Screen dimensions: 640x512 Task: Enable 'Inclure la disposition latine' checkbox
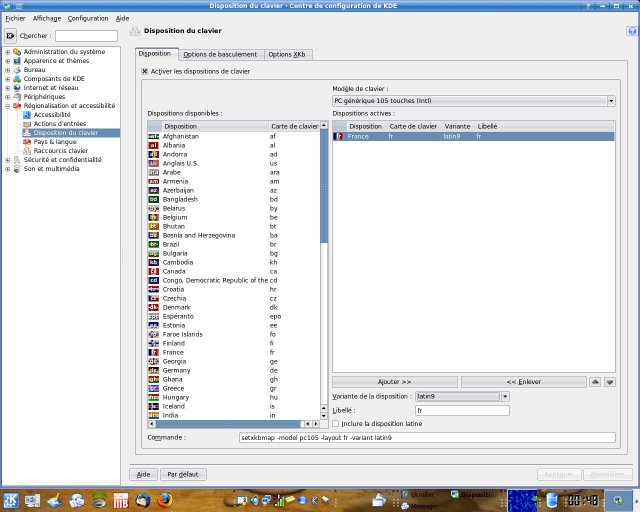[336, 423]
